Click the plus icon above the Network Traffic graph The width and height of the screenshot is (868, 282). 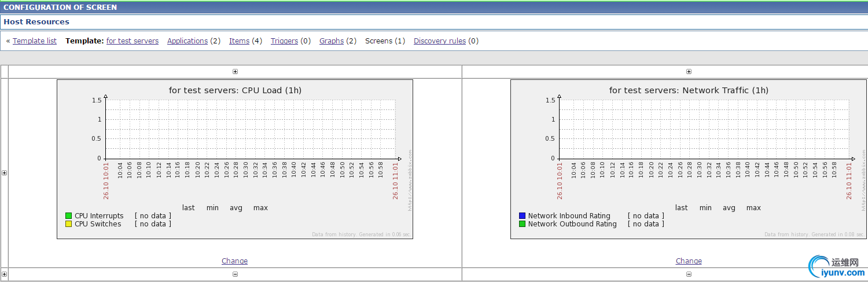pyautogui.click(x=689, y=72)
